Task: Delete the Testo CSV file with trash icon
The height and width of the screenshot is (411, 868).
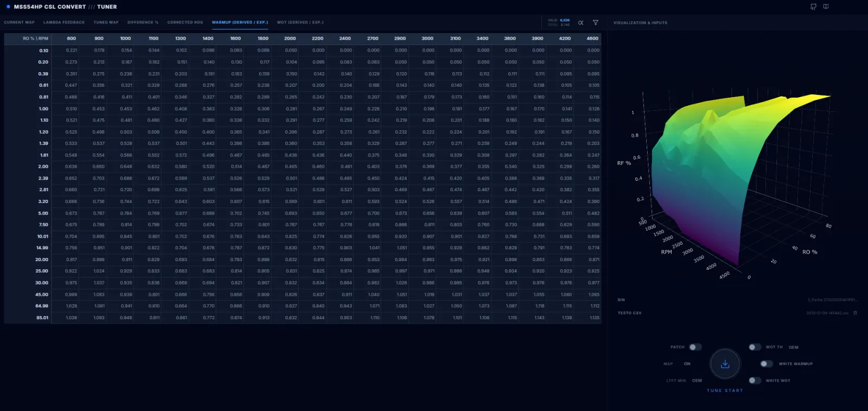Action: click(855, 313)
